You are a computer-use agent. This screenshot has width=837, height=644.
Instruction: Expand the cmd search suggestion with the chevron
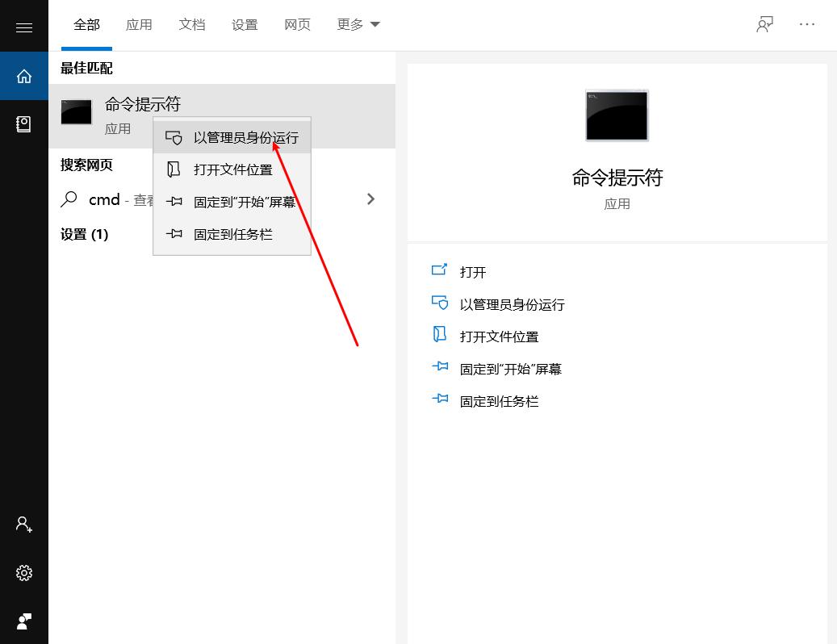370,199
